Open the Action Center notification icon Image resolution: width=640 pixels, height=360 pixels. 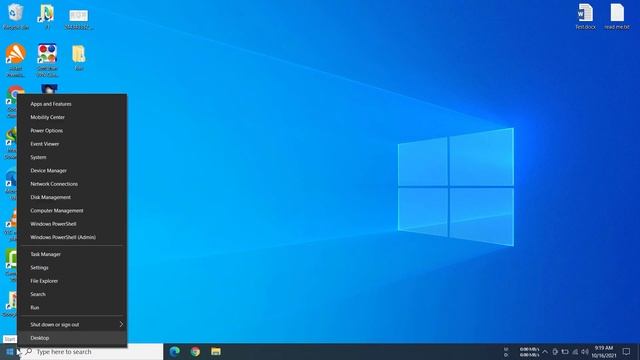(x=627, y=351)
